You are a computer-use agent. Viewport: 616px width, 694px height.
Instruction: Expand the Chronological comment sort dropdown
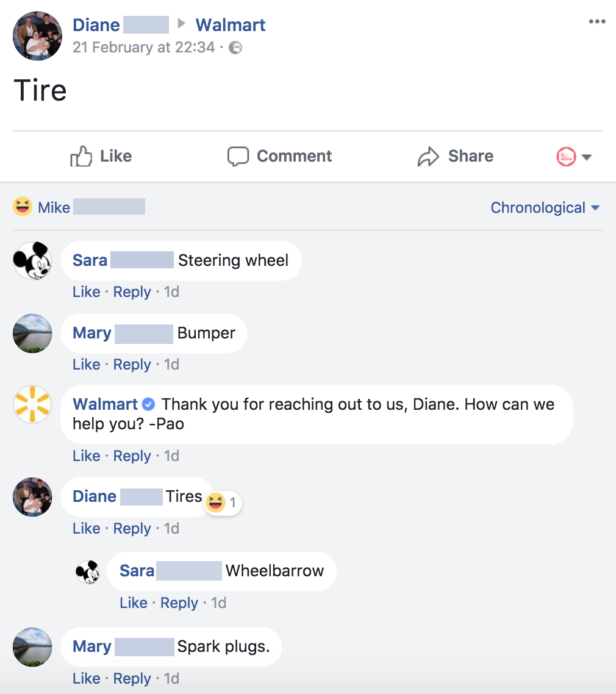pos(545,208)
